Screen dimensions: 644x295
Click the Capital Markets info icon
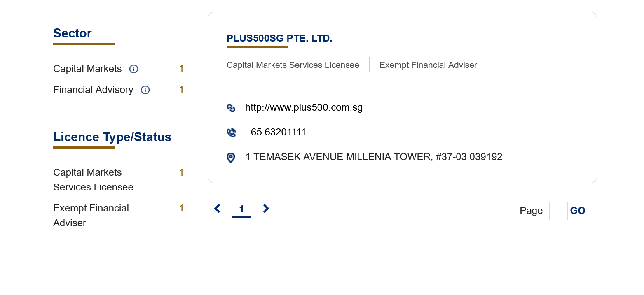click(x=133, y=69)
